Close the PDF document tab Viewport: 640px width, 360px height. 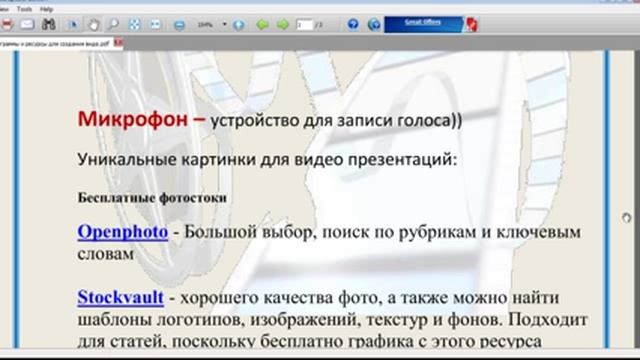click(118, 42)
